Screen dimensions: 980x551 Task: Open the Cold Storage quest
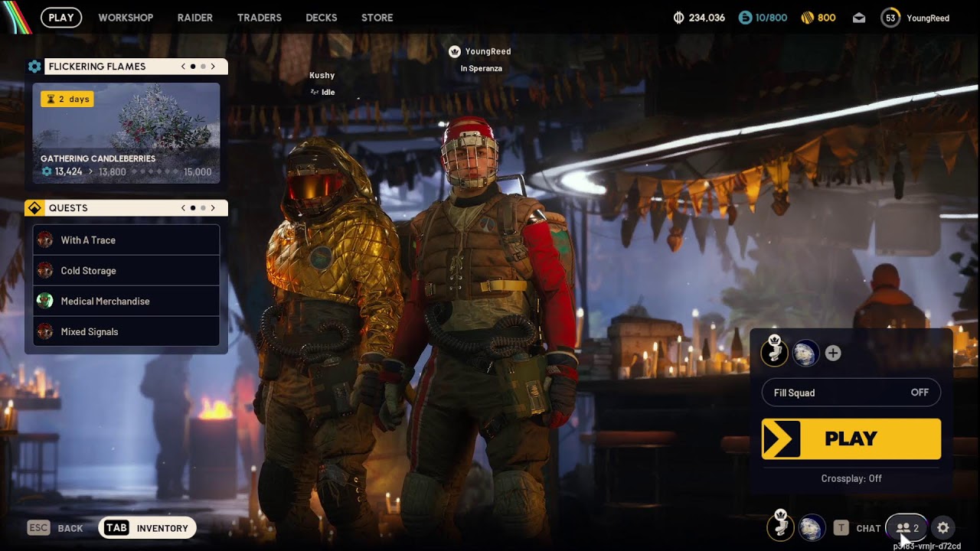click(x=126, y=270)
